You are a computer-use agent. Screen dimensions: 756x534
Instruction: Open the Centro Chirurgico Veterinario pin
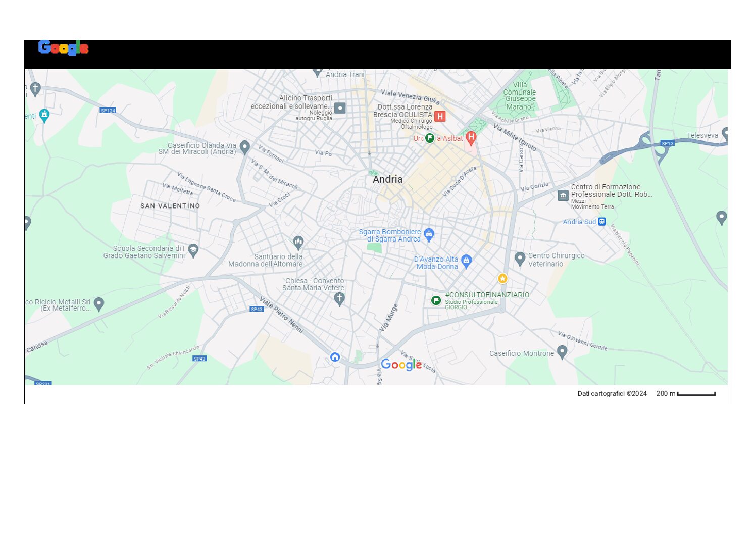[x=520, y=259]
